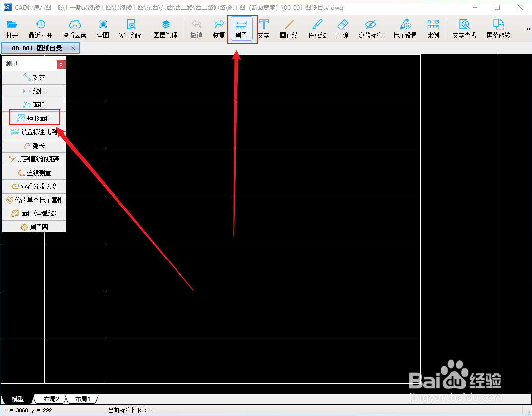Toggle 隐藏标注 hide annotations
Viewport: 532px width, 416px height.
click(x=370, y=29)
